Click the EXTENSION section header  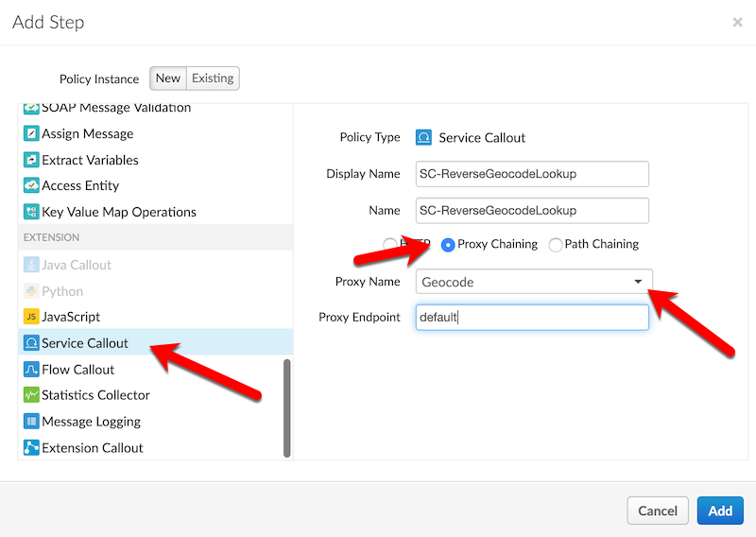tap(155, 237)
